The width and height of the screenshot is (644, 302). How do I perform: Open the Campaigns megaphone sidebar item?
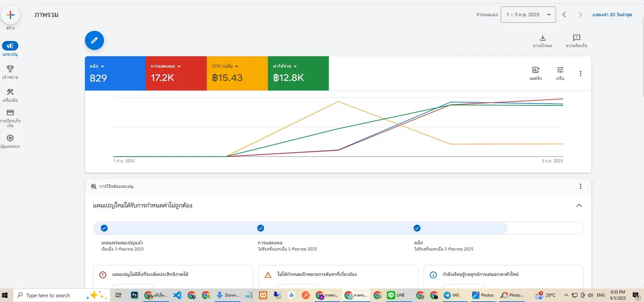point(10,46)
